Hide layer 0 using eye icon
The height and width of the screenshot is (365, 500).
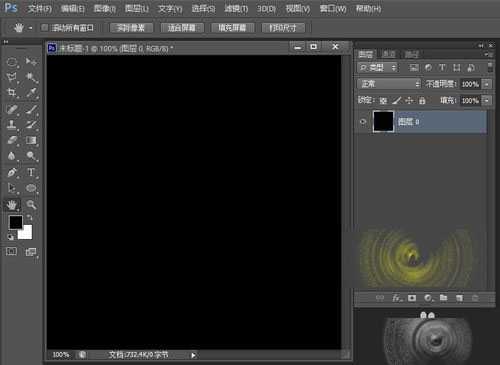[x=363, y=122]
